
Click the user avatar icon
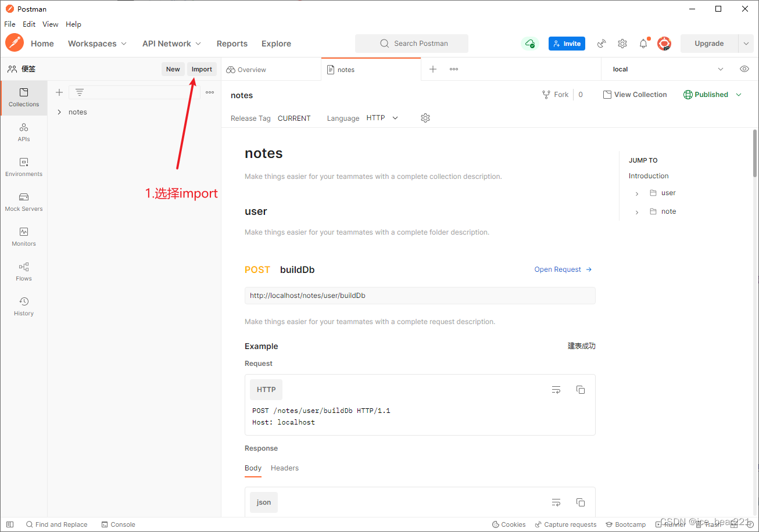pos(664,44)
